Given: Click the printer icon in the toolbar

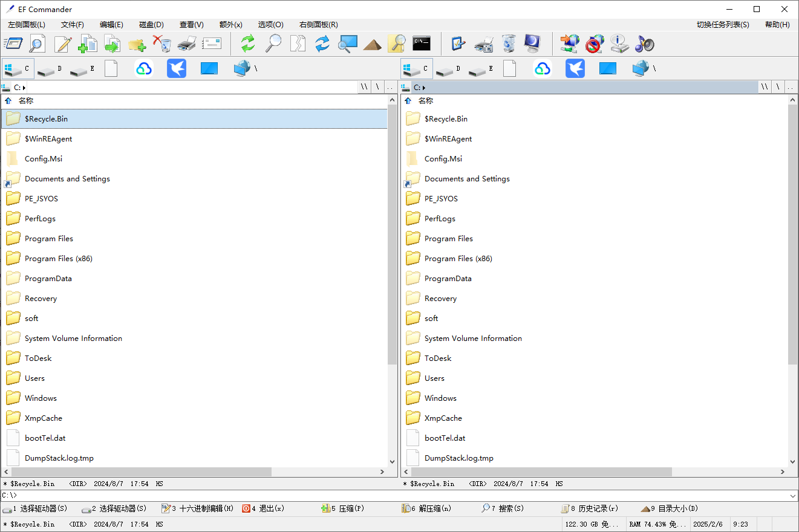Looking at the screenshot, I should (x=187, y=44).
